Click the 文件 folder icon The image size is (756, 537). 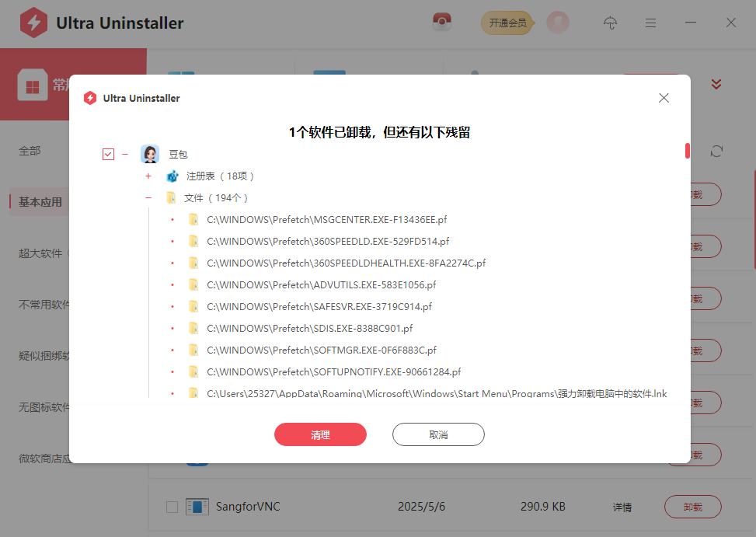point(171,197)
